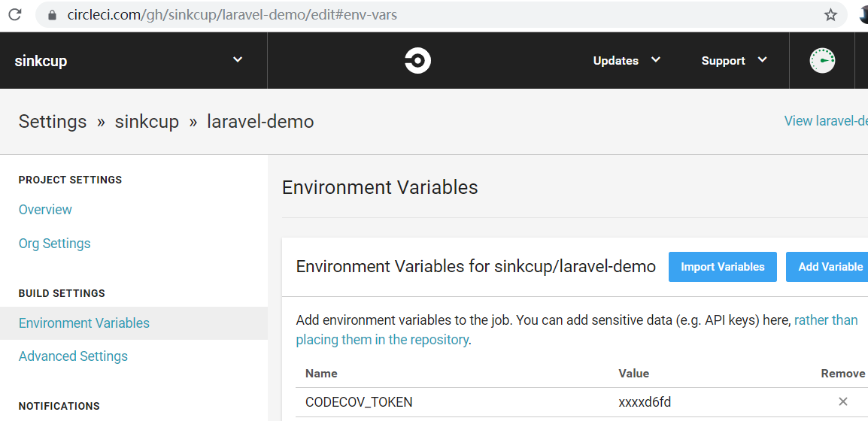Image resolution: width=868 pixels, height=421 pixels.
Task: Select Environment Variables in sidebar
Action: 84,323
